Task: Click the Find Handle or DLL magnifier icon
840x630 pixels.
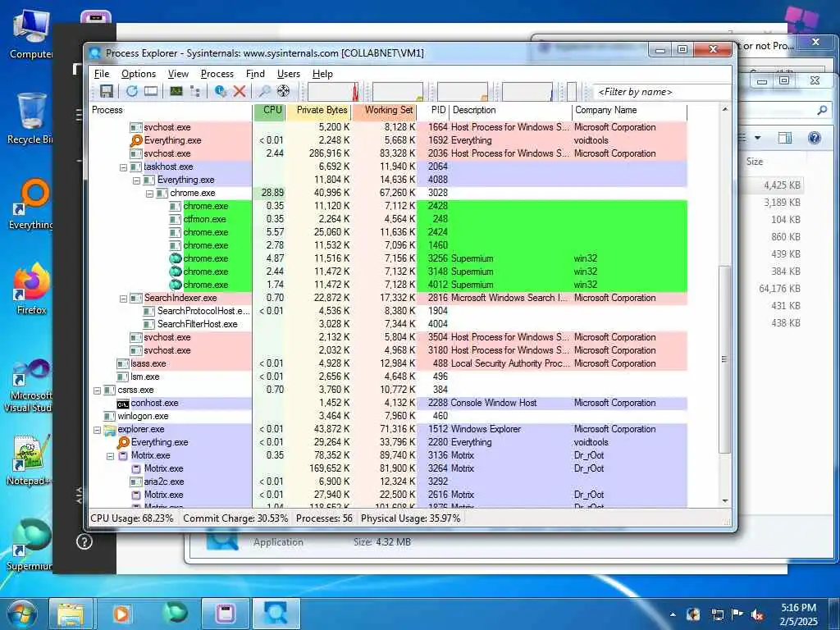Action: 264,91
